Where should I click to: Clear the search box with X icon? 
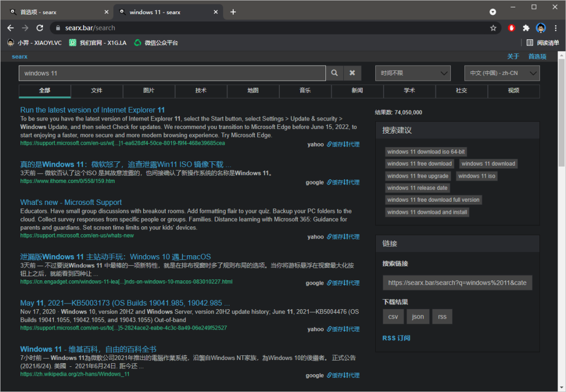click(352, 73)
